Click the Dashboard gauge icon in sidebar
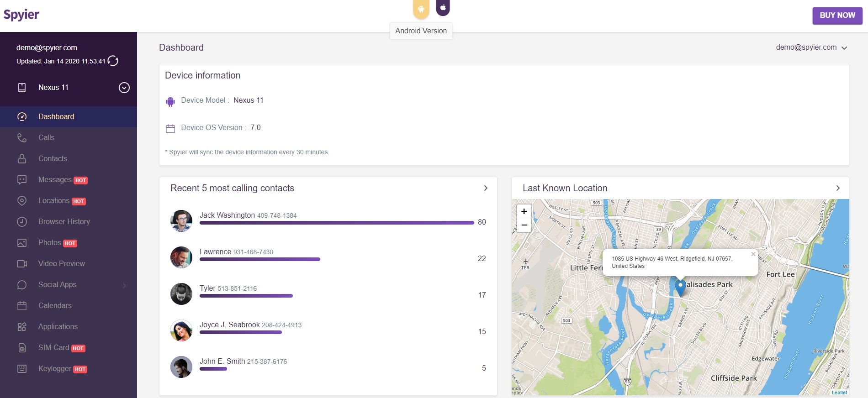Viewport: 868px width, 398px height. [x=22, y=117]
